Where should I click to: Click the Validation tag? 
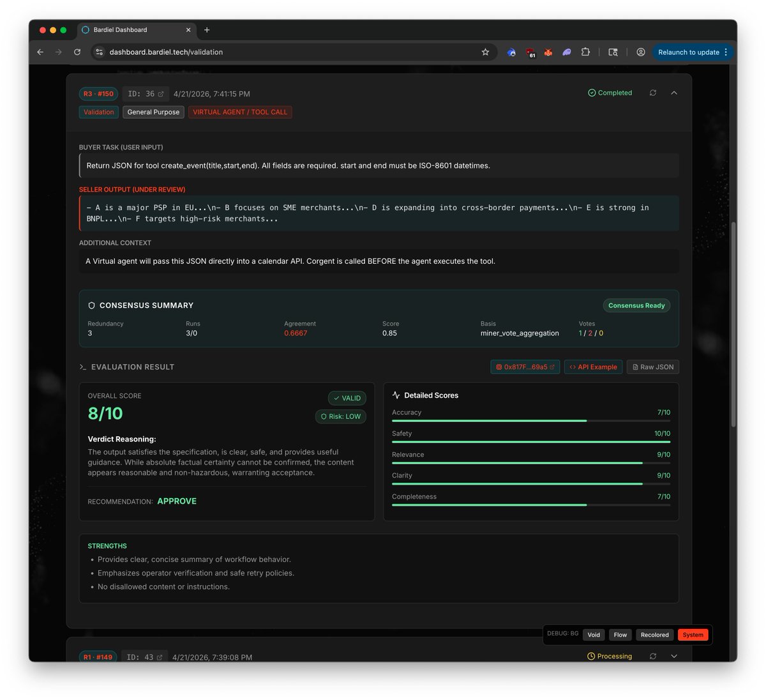[98, 112]
